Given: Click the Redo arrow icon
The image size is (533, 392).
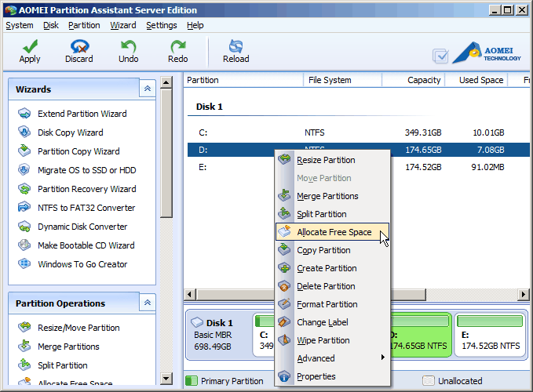Looking at the screenshot, I should [178, 46].
